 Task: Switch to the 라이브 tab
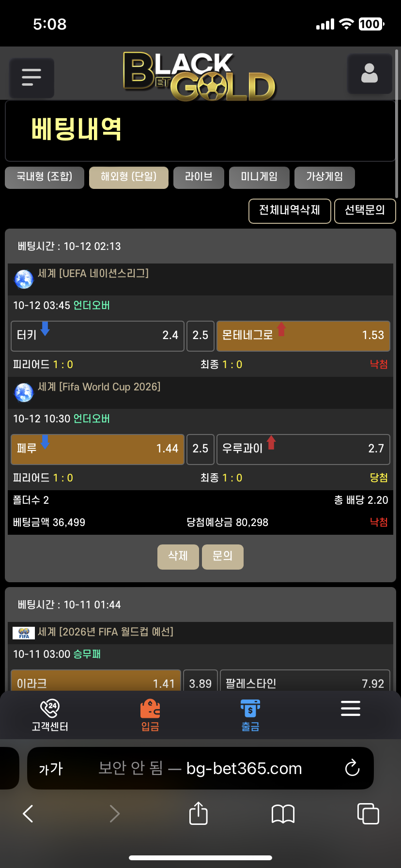tap(199, 177)
